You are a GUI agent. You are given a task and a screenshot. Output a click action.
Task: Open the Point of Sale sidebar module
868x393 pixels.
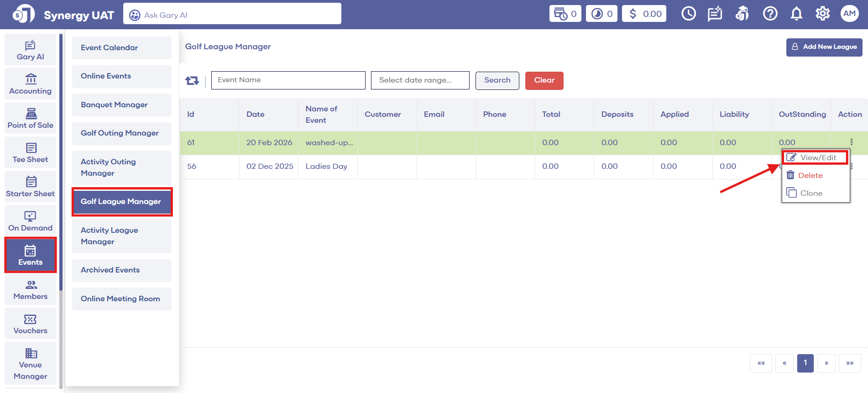30,119
